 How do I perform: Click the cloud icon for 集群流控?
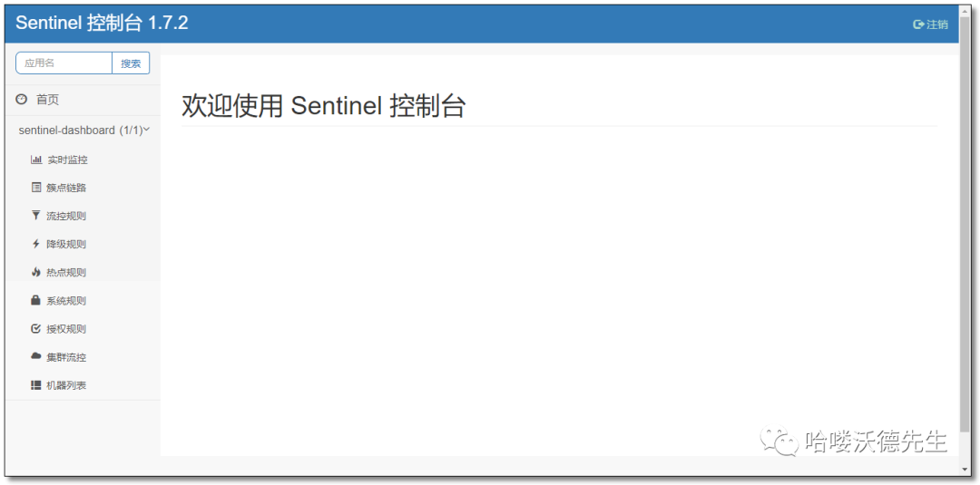coord(36,356)
